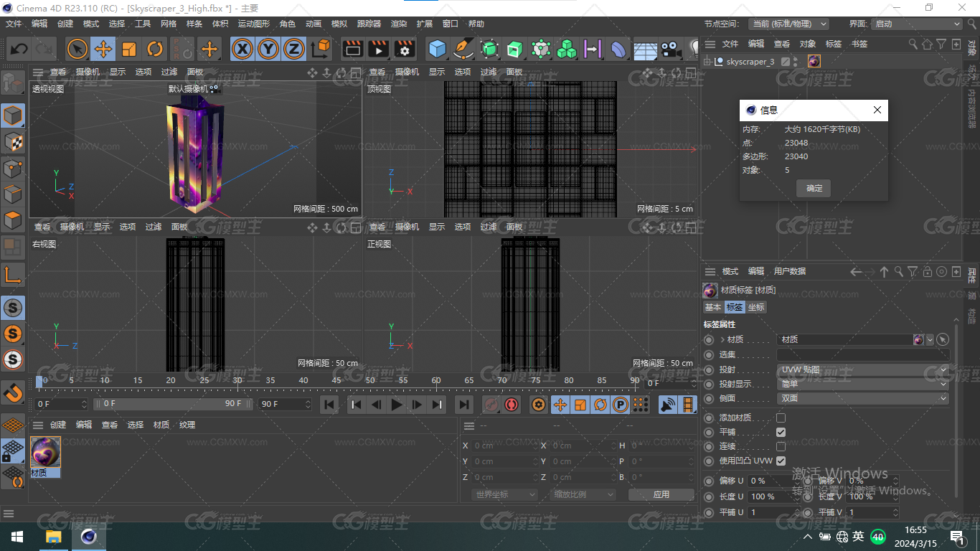Open the 缩放比例 dropdown

(x=583, y=494)
